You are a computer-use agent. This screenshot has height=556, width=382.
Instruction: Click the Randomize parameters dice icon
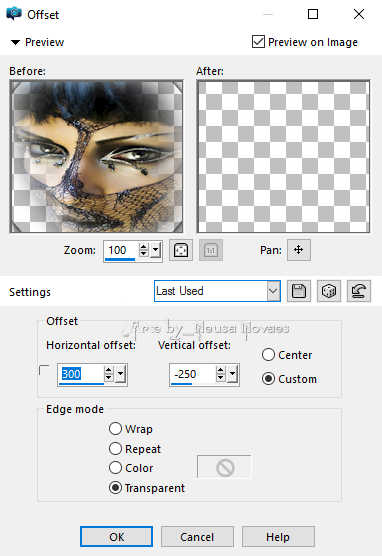tap(329, 291)
